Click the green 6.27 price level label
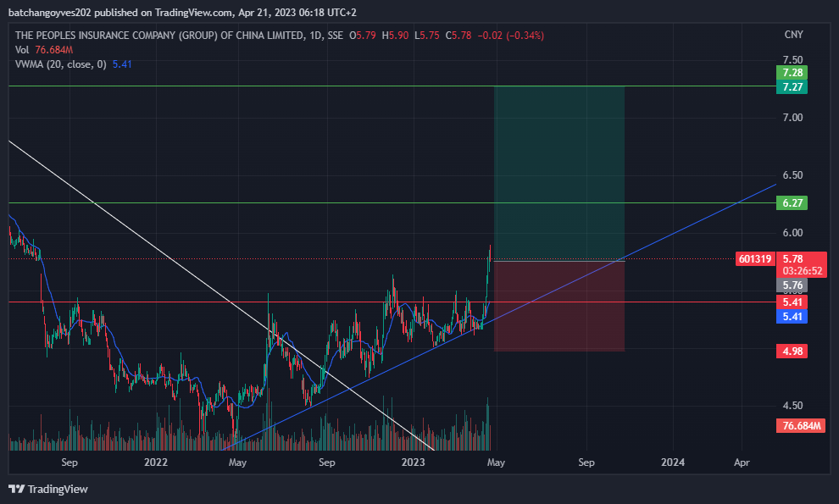The width and height of the screenshot is (839, 504). tap(792, 202)
